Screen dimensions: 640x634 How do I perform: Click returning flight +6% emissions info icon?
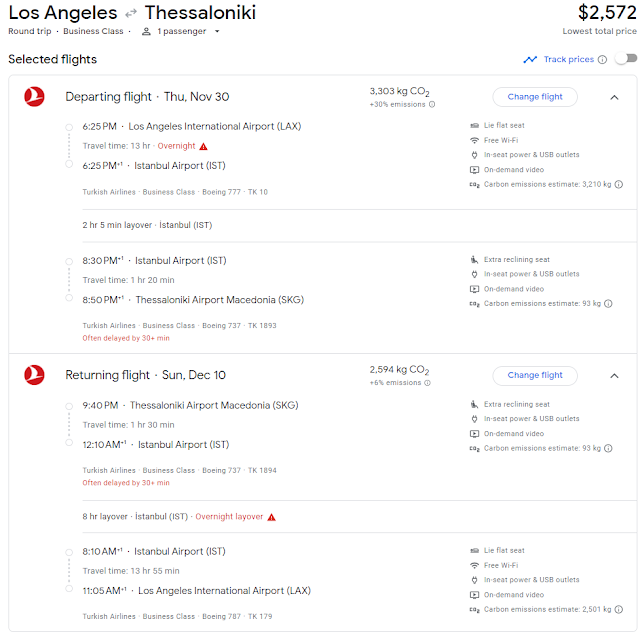tap(429, 383)
